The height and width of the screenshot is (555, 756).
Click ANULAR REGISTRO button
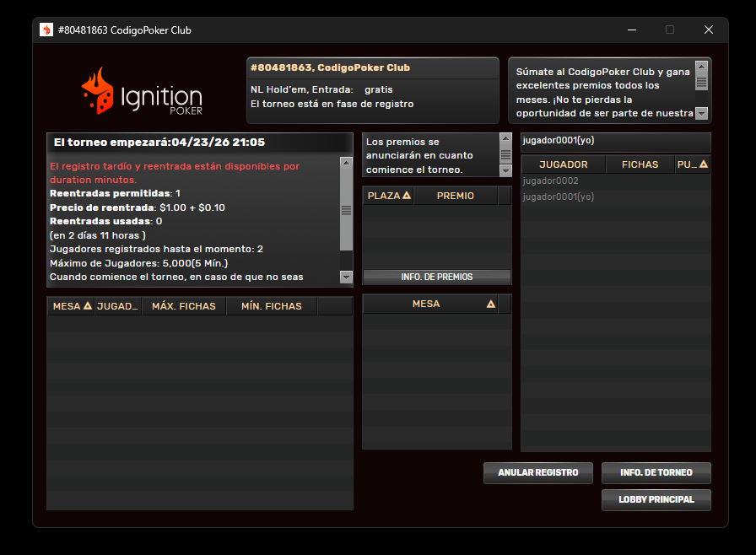pos(538,472)
